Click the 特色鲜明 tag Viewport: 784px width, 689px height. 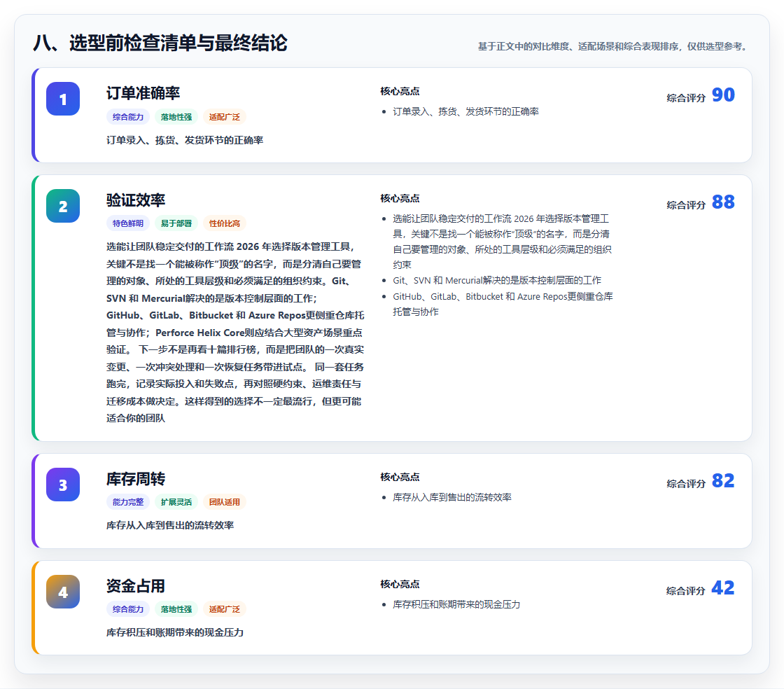point(128,223)
